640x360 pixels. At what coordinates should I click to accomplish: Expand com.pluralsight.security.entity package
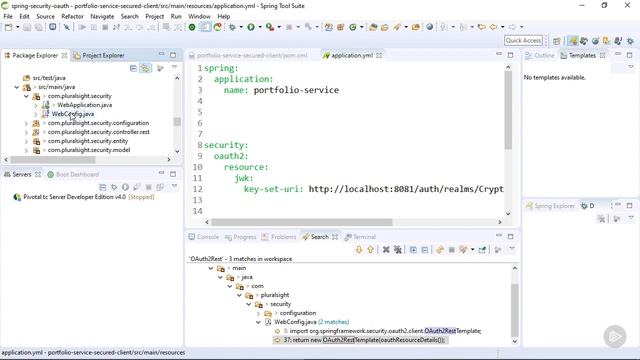[x=26, y=141]
